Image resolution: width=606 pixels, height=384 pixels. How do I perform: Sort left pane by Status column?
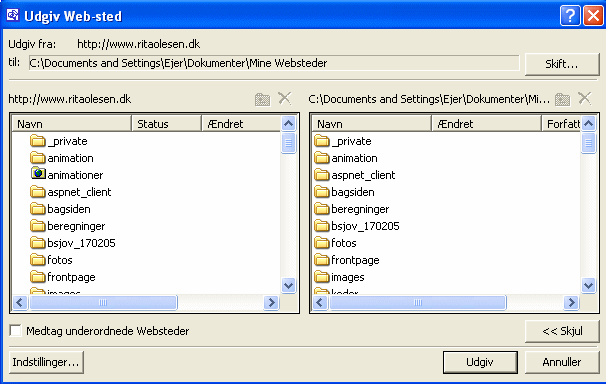coord(167,124)
